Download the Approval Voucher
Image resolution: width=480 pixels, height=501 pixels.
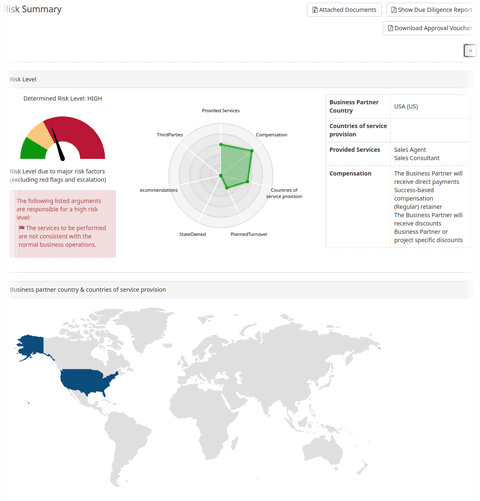[x=428, y=28]
